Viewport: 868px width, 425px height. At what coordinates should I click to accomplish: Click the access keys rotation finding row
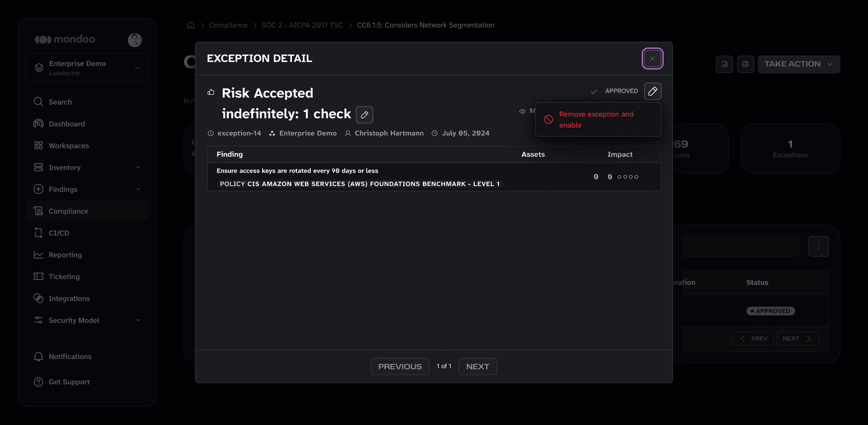coord(434,177)
